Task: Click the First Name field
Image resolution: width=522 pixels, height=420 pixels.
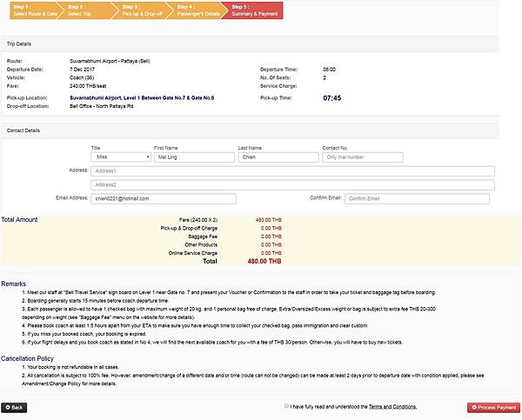Action: tap(194, 157)
